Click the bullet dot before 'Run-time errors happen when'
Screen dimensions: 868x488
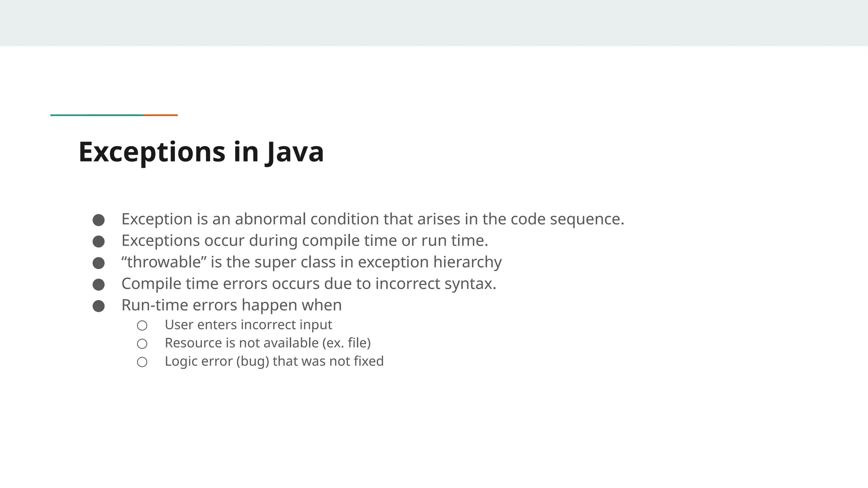point(98,306)
